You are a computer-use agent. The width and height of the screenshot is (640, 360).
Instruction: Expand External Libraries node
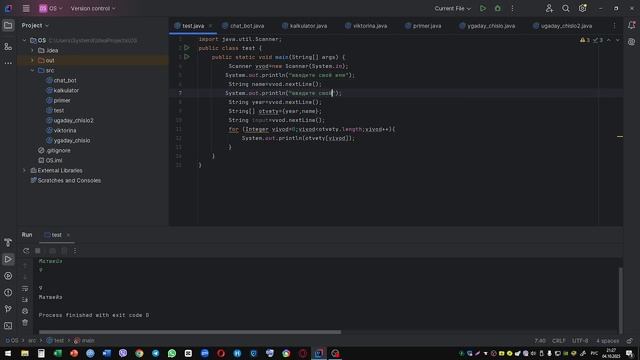point(24,171)
